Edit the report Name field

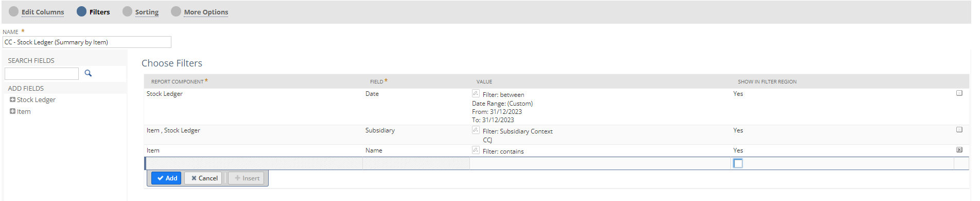tap(87, 42)
